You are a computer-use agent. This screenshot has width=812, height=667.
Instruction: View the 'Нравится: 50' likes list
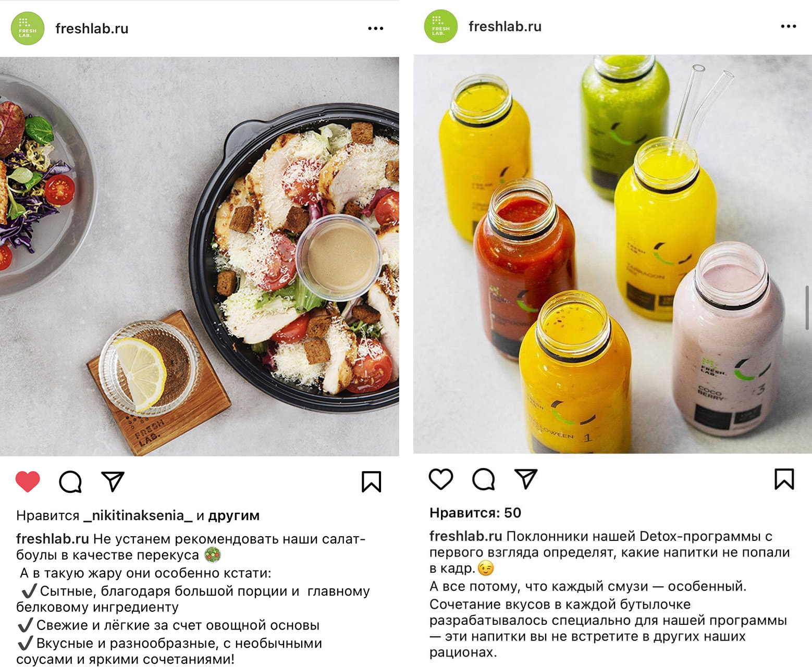(x=475, y=513)
